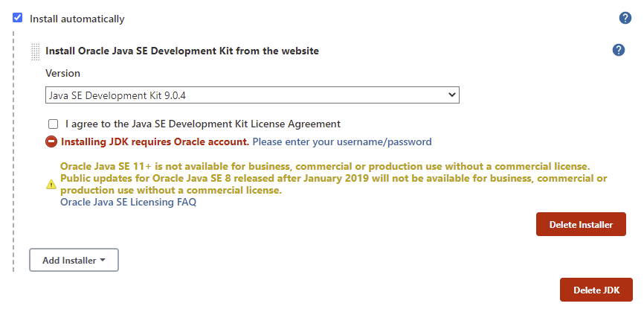Grab the installer drag handle
The width and height of the screenshot is (644, 315).
tap(36, 52)
